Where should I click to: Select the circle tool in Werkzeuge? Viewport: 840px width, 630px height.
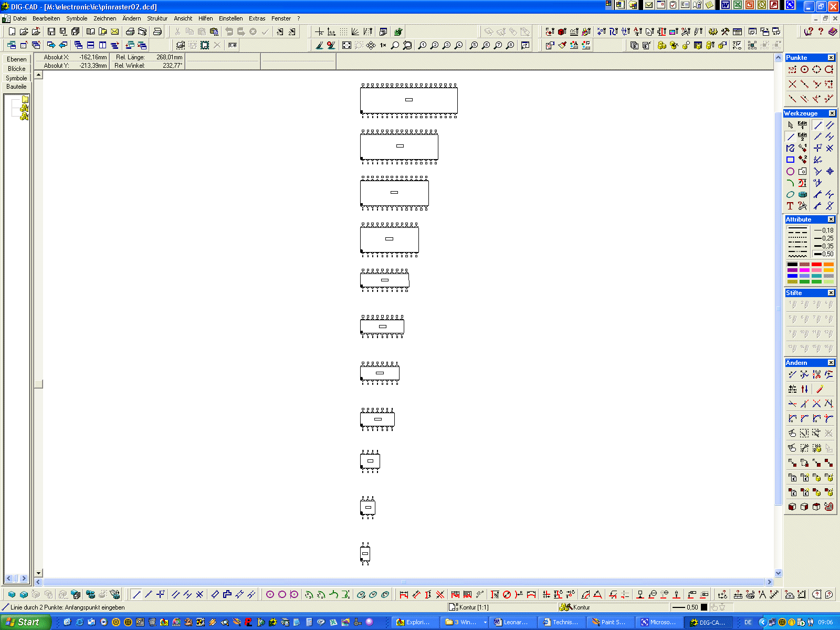point(791,171)
